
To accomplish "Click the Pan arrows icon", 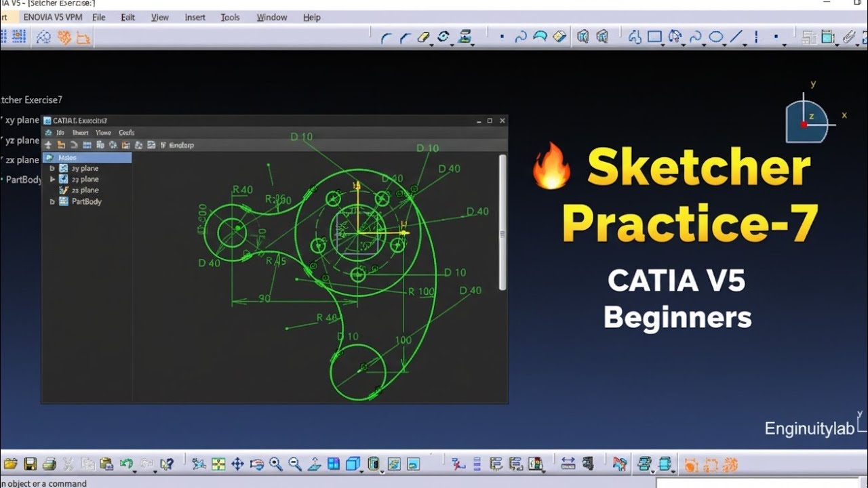I will [x=237, y=464].
